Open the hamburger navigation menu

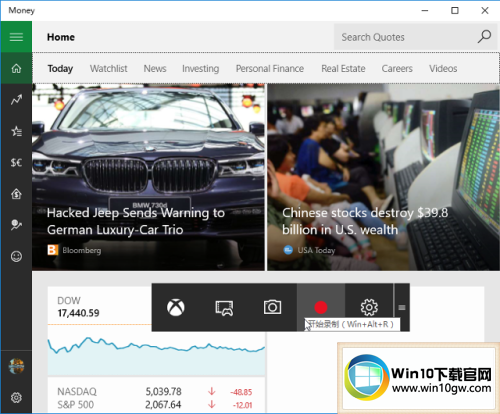[16, 37]
